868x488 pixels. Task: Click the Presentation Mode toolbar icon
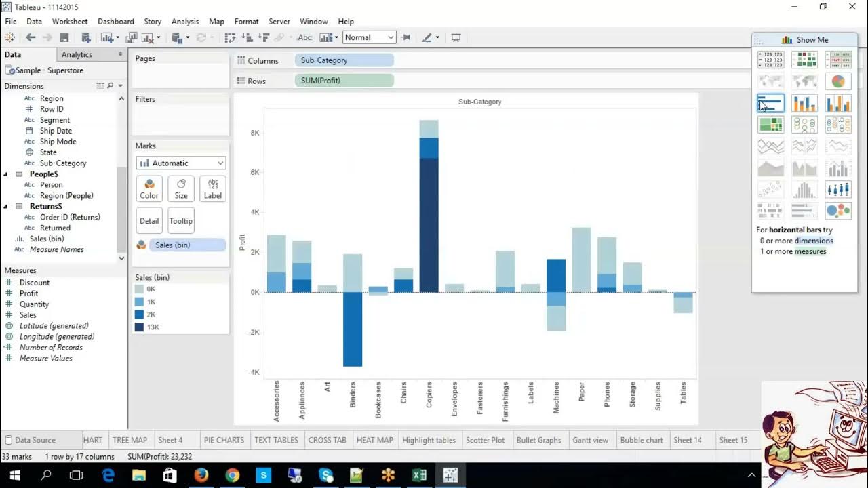(456, 38)
